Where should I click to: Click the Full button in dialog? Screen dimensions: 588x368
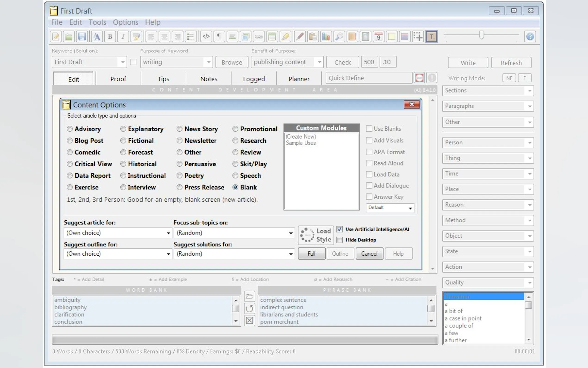pyautogui.click(x=311, y=254)
